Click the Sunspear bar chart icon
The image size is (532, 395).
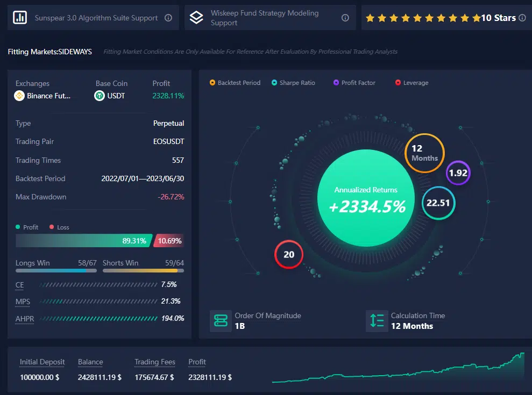click(20, 18)
